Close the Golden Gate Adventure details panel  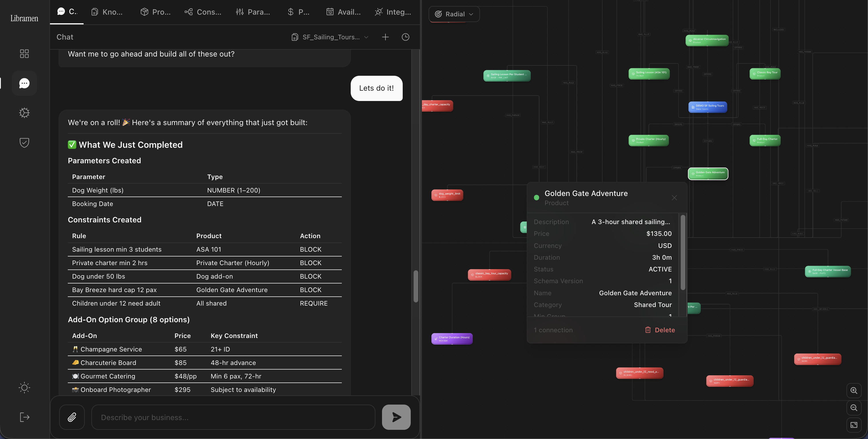tap(674, 198)
